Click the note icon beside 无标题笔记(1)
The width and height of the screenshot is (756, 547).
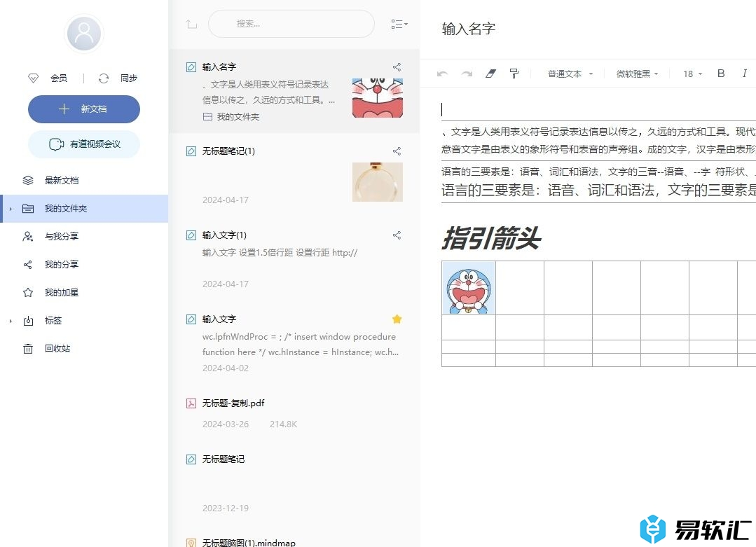click(x=191, y=151)
